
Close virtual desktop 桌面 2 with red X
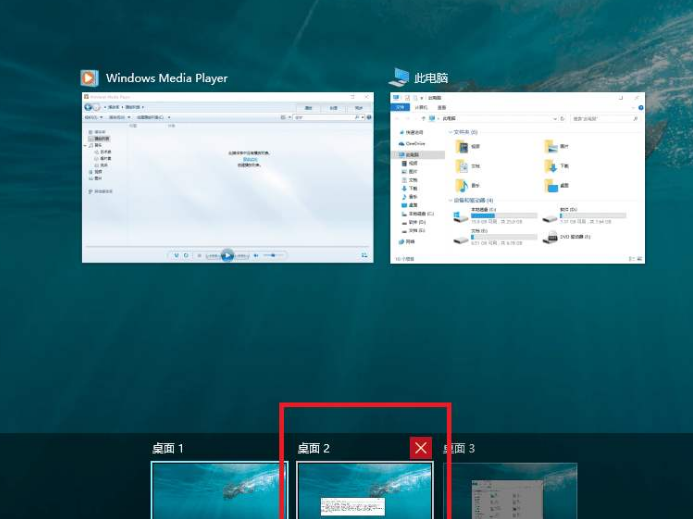click(421, 448)
